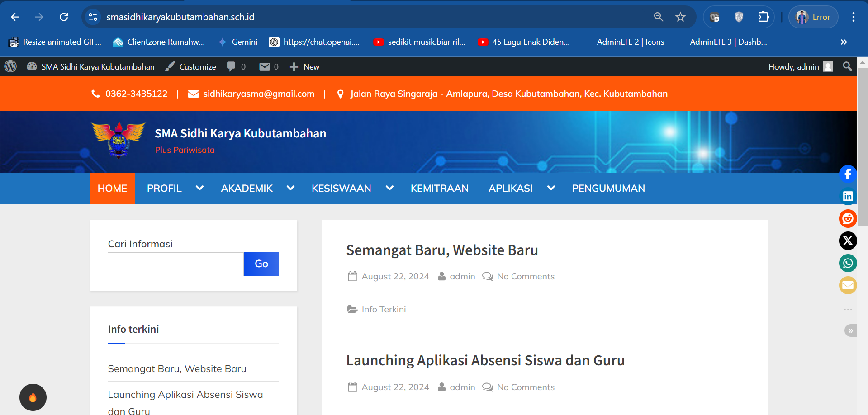Image resolution: width=868 pixels, height=415 pixels.
Task: Click the search icon in admin bar
Action: 847,66
